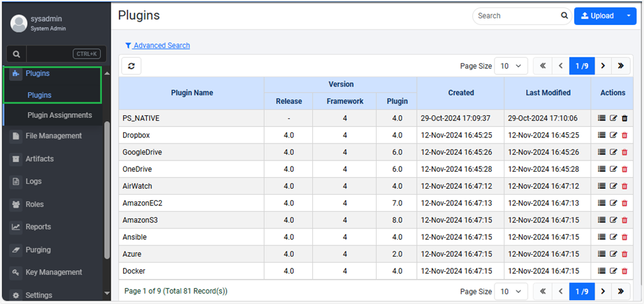Edit the Ansible plugin
Image resolution: width=644 pixels, height=304 pixels.
(x=613, y=237)
